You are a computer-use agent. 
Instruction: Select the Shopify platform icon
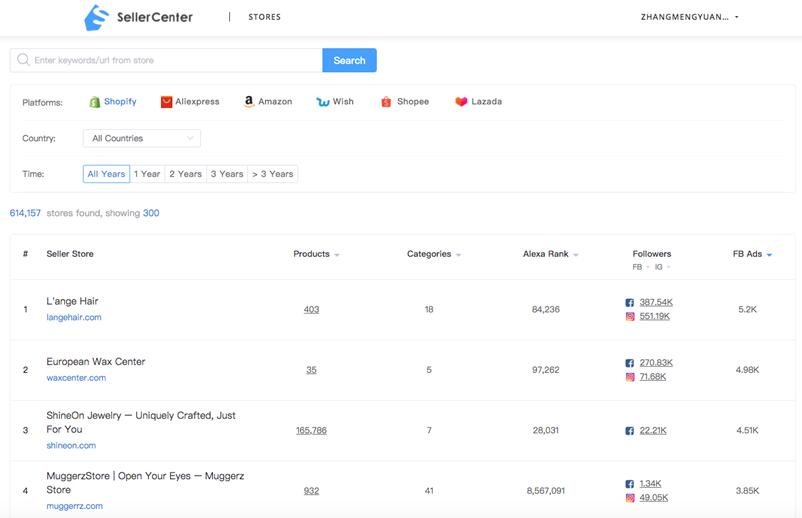tap(94, 102)
